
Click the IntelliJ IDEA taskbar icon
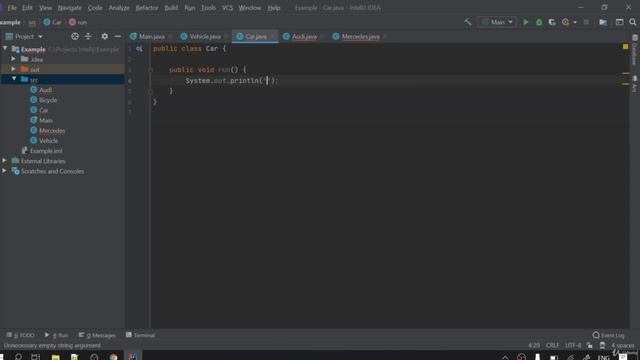pos(133,357)
